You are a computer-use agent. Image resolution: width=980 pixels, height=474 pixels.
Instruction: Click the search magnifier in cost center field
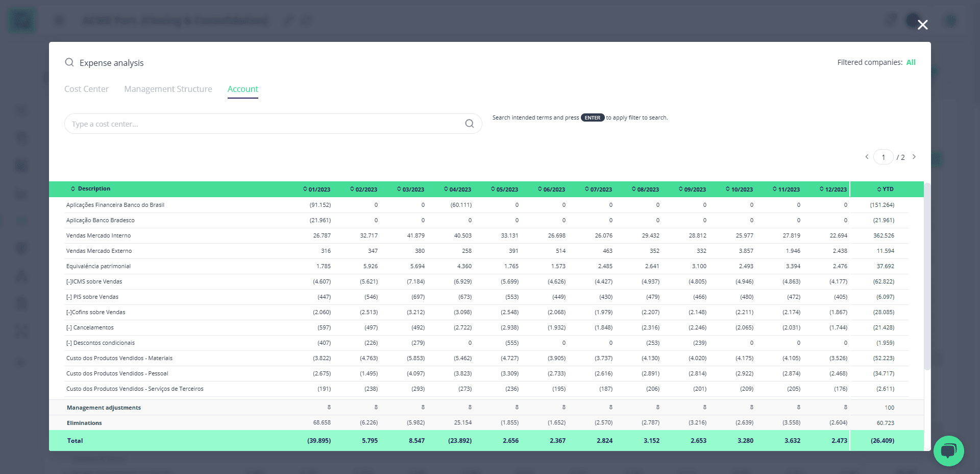pyautogui.click(x=470, y=124)
